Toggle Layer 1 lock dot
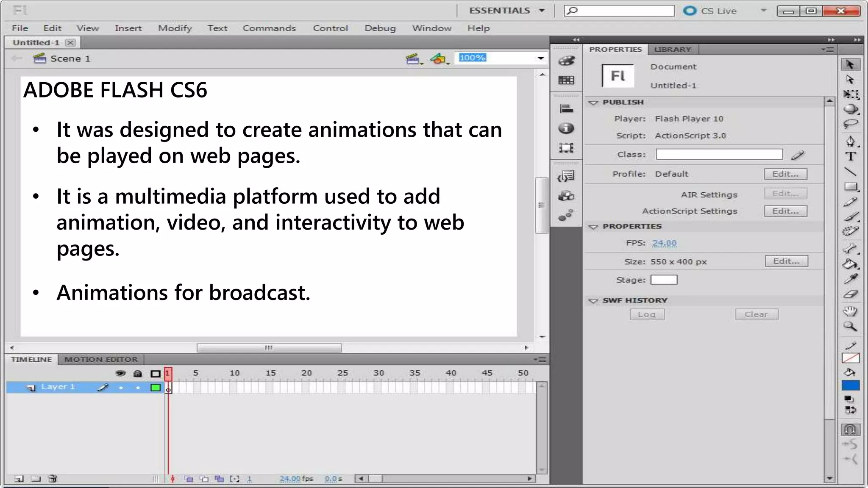The height and width of the screenshot is (488, 868). (x=138, y=388)
